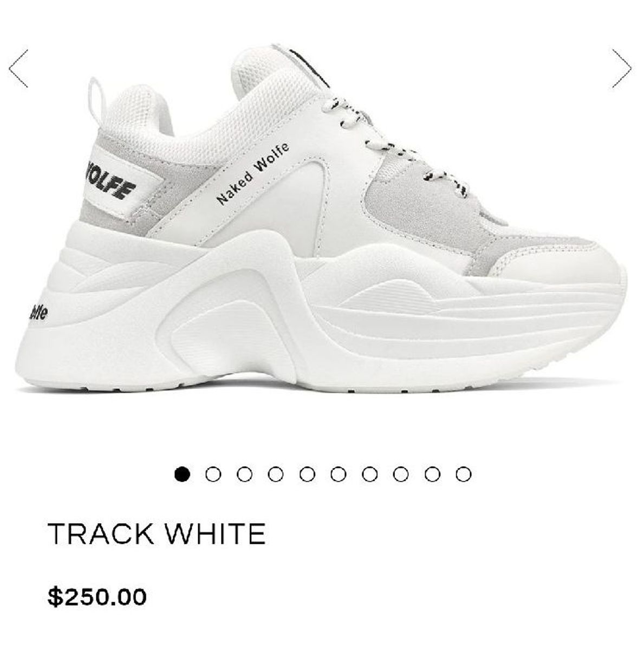
Task: Click the Naked Wolfe text on shoe side
Action: coord(253,173)
